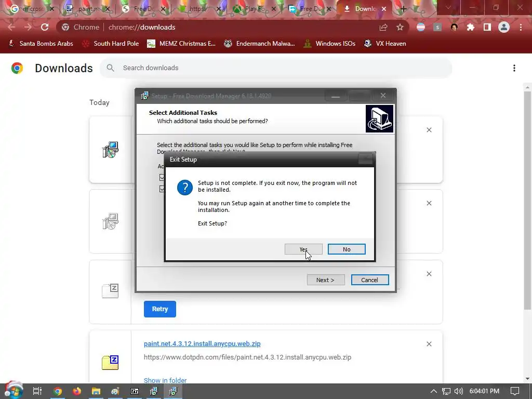Open MEMZ Christmas E... bookmark
The width and height of the screenshot is (532, 399).
coord(181,44)
